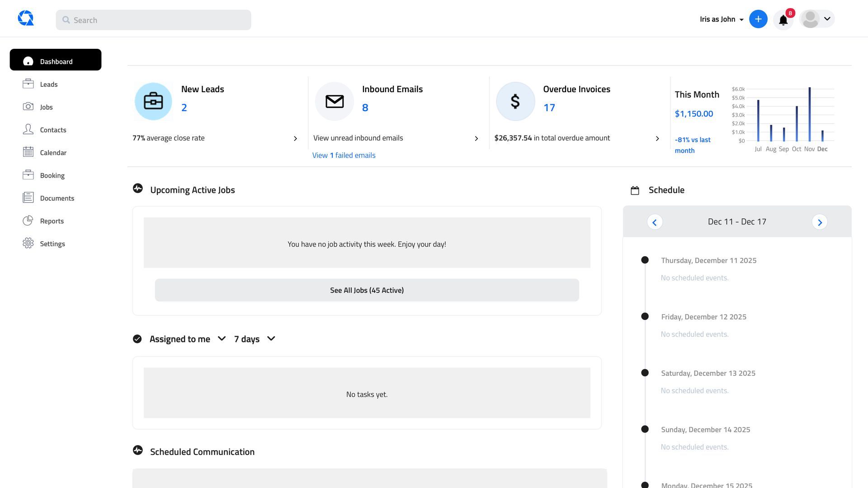868x488 pixels.
Task: Open the Calendar section
Action: pos(53,152)
